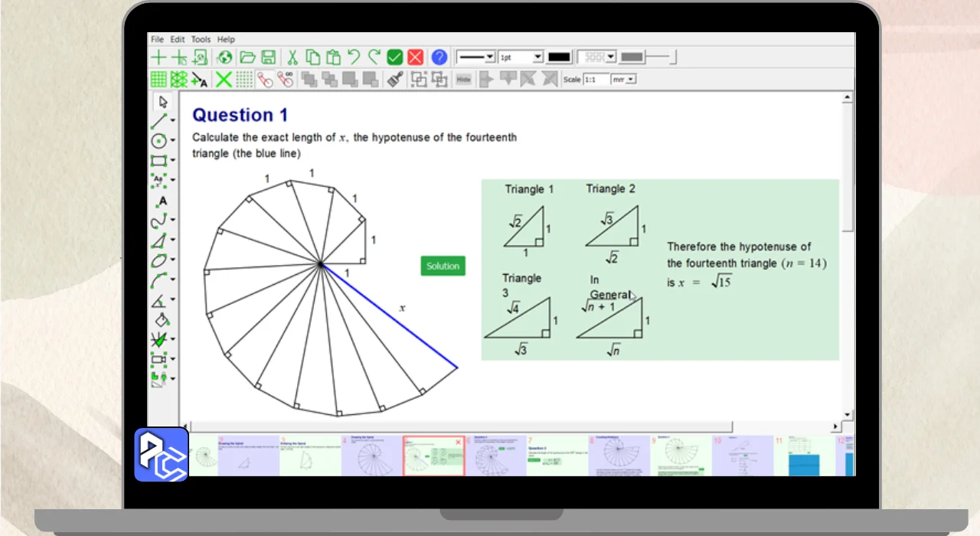Close selected page thumbnail with red X
This screenshot has height=536, width=980.
click(459, 442)
